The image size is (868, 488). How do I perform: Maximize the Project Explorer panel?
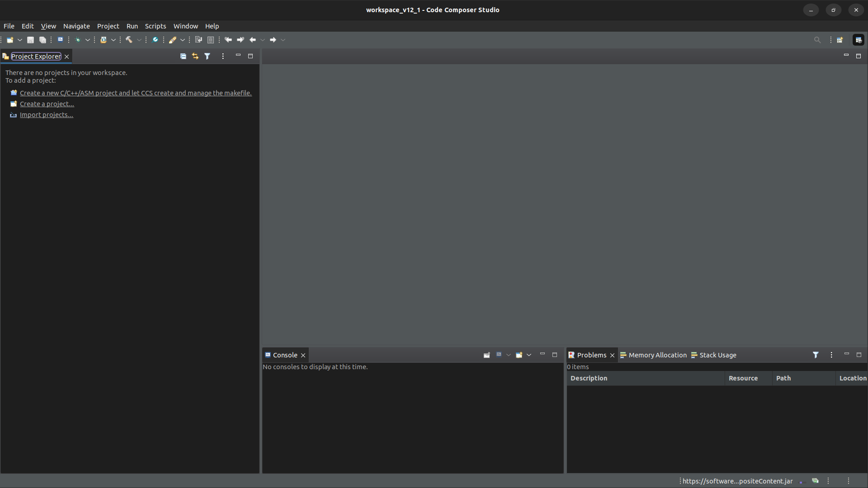point(250,56)
